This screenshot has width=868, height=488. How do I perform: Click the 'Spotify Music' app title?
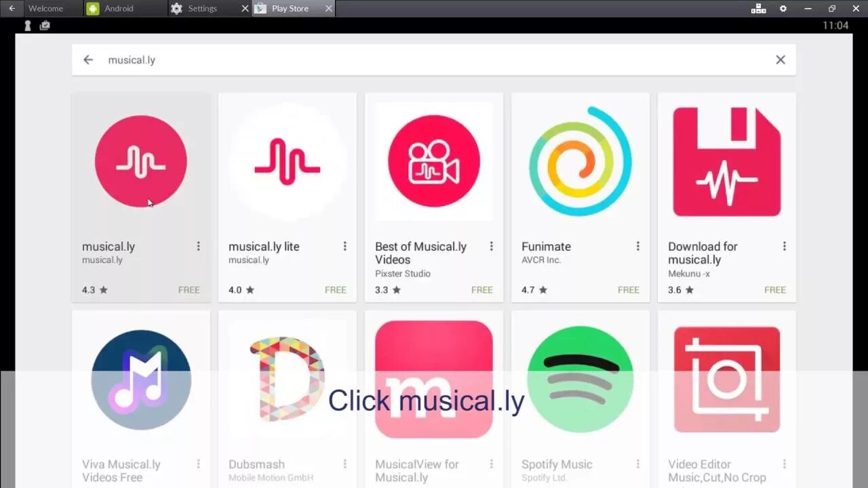click(x=557, y=464)
